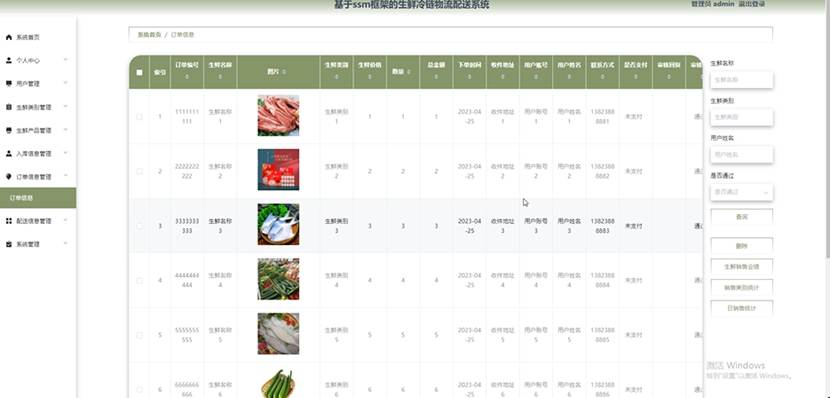Open the fish image in row 3
Screen dimensions: 830x398
pyautogui.click(x=278, y=224)
